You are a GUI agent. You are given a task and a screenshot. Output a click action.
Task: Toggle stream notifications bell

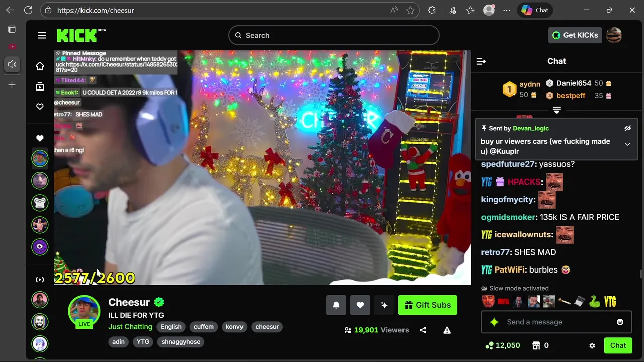coord(336,305)
